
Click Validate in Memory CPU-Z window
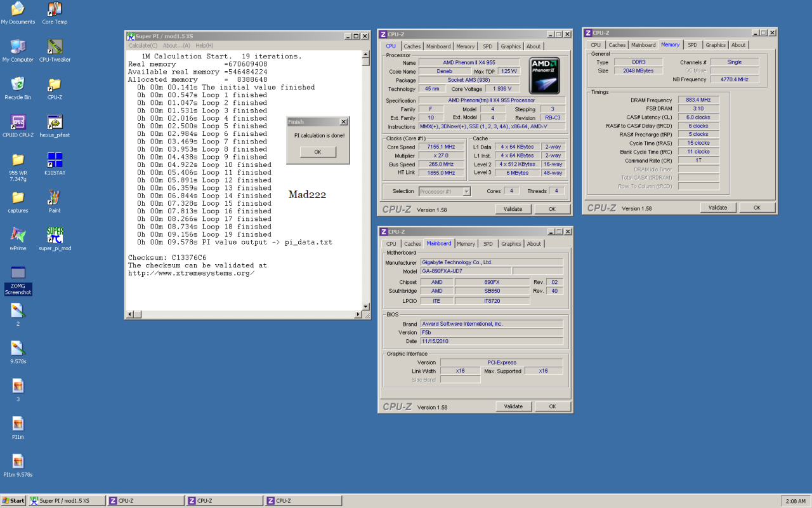[x=718, y=208]
